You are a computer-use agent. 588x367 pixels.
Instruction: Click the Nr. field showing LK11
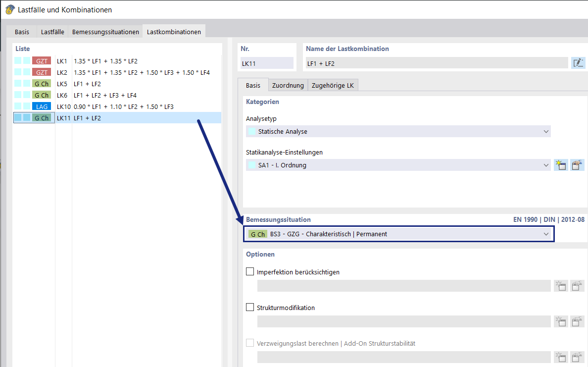267,63
